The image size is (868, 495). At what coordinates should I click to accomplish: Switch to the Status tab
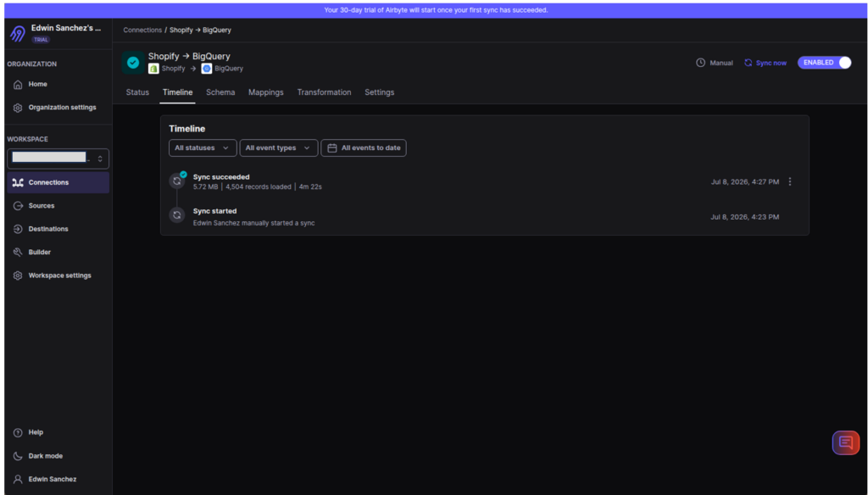(x=137, y=92)
